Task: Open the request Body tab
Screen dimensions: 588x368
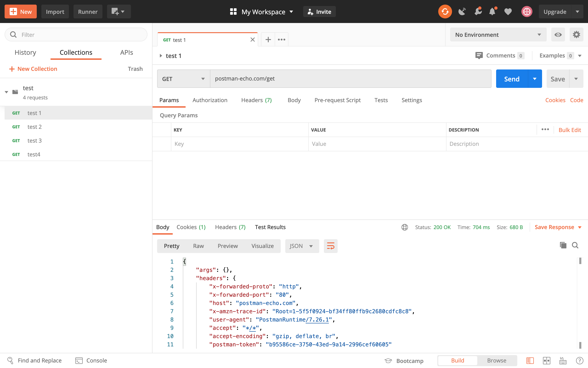Action: point(294,100)
